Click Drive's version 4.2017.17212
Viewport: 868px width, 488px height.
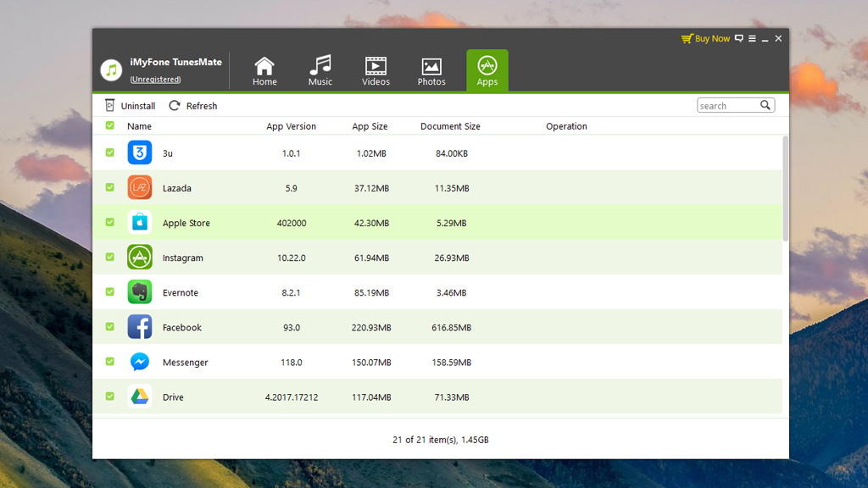292,397
